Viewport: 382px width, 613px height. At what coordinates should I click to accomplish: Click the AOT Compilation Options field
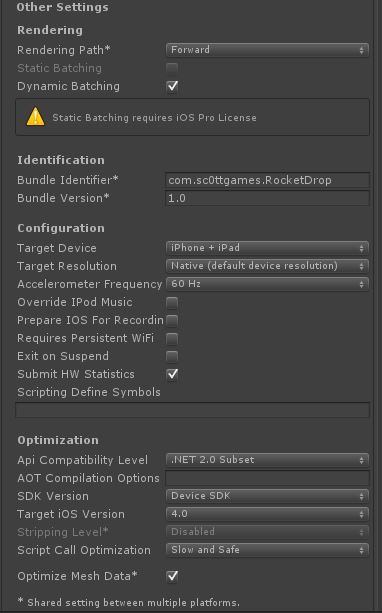click(x=267, y=478)
